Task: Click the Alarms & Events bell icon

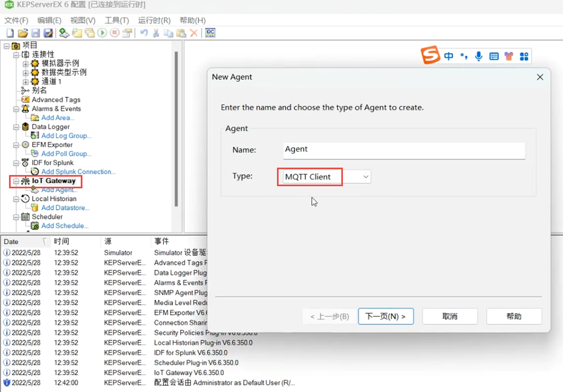Action: pos(25,109)
